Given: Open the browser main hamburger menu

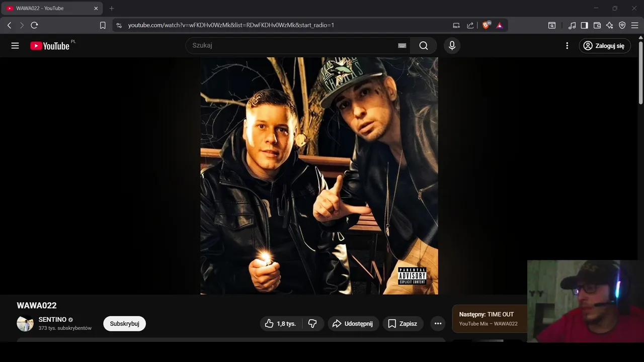Looking at the screenshot, I should coord(635,25).
